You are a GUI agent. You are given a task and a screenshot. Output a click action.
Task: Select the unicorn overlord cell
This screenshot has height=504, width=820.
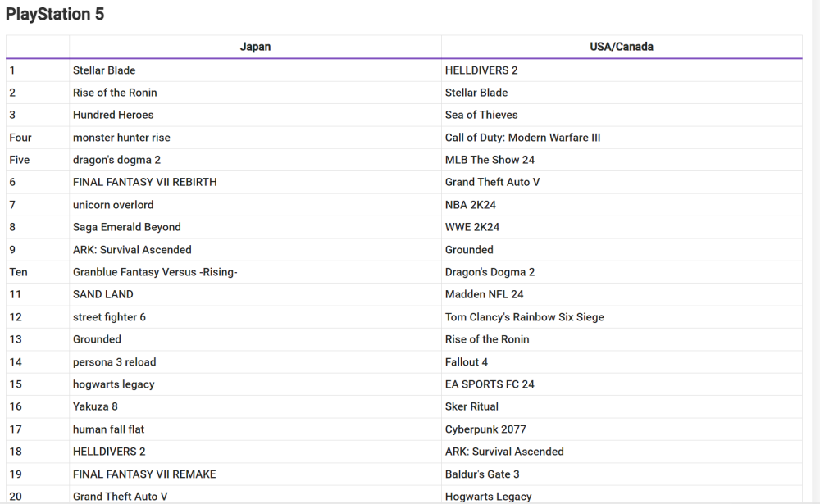click(113, 205)
